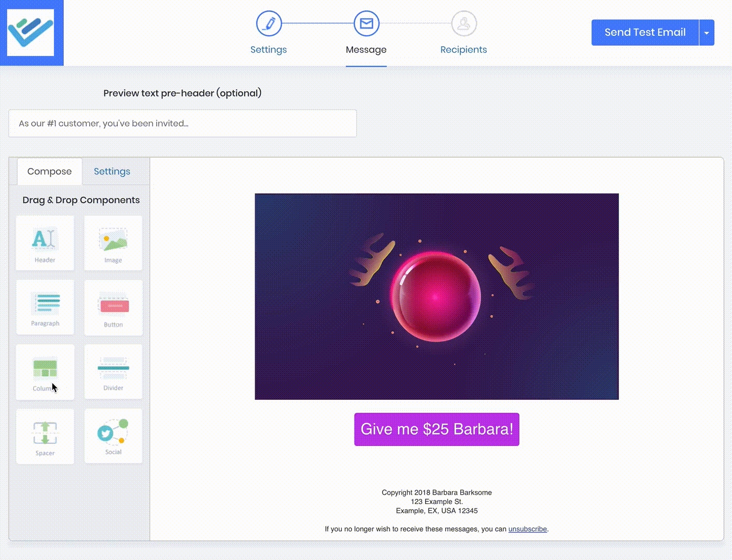Click the unsubscribe link in the footer

point(527,529)
